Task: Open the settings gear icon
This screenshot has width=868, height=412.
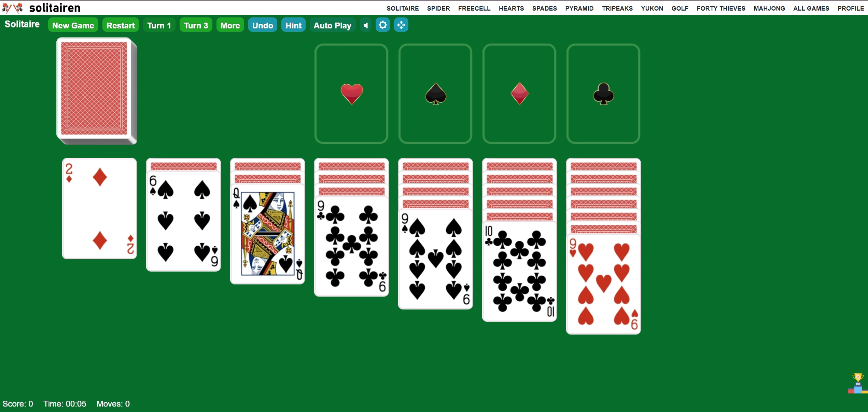Action: [383, 26]
